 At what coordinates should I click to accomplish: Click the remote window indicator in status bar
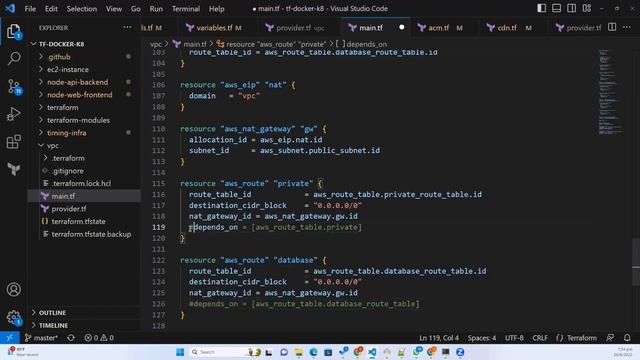pyautogui.click(x=9, y=338)
